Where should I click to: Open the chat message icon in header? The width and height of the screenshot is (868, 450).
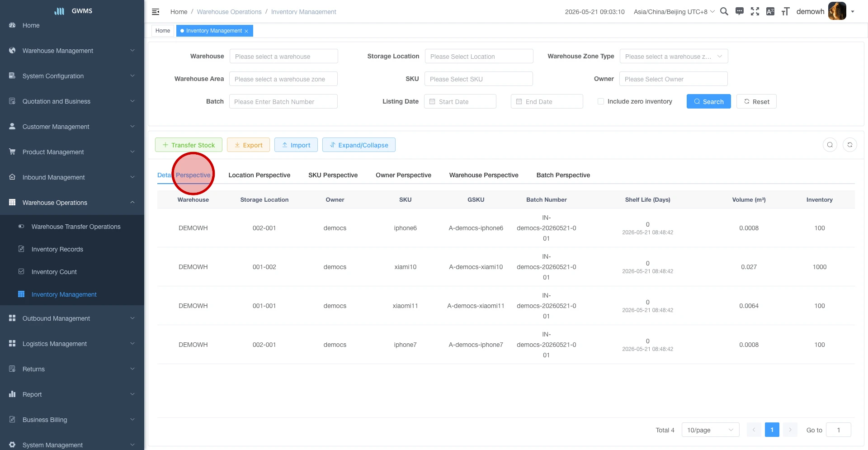[x=740, y=11]
